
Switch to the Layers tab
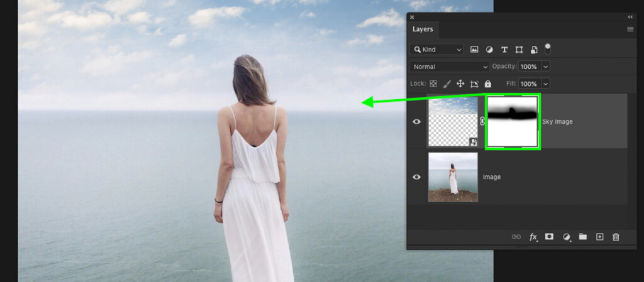pos(423,29)
